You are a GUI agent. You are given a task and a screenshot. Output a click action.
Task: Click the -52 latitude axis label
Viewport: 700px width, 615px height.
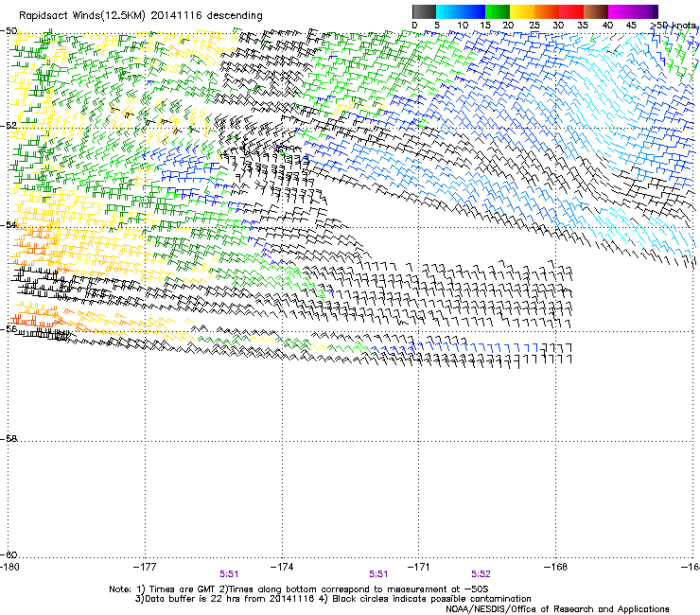(x=9, y=126)
